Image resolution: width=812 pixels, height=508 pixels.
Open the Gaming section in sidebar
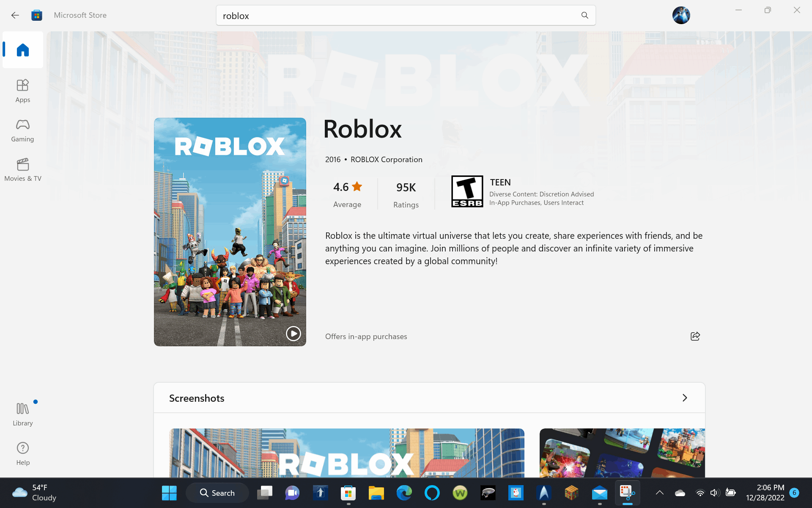(22, 130)
